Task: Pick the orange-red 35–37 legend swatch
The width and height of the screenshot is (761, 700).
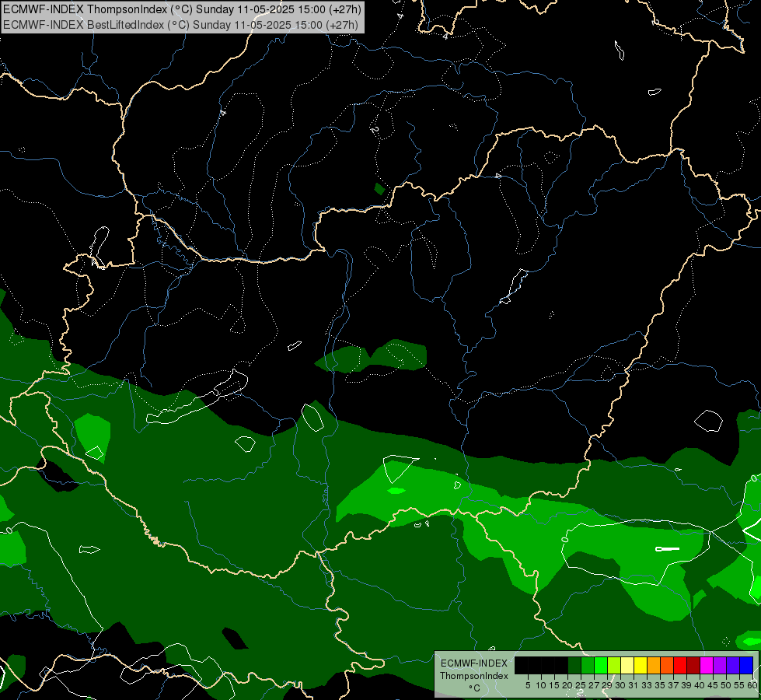Action: pos(667,665)
